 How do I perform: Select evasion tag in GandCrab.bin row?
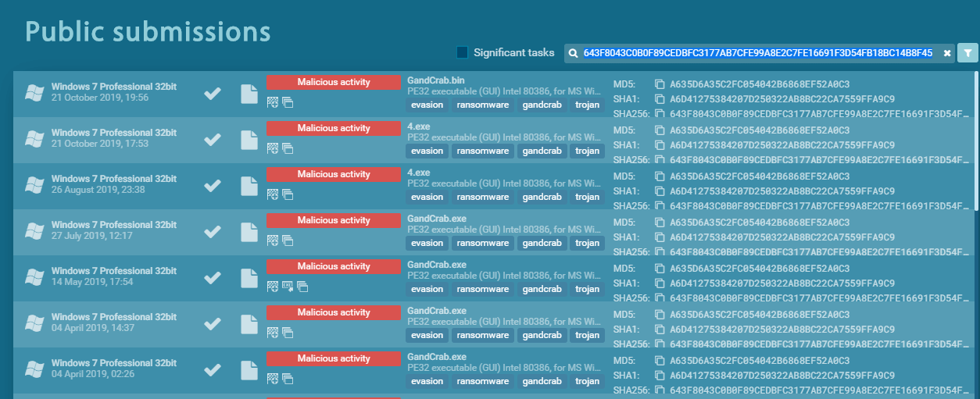click(427, 105)
